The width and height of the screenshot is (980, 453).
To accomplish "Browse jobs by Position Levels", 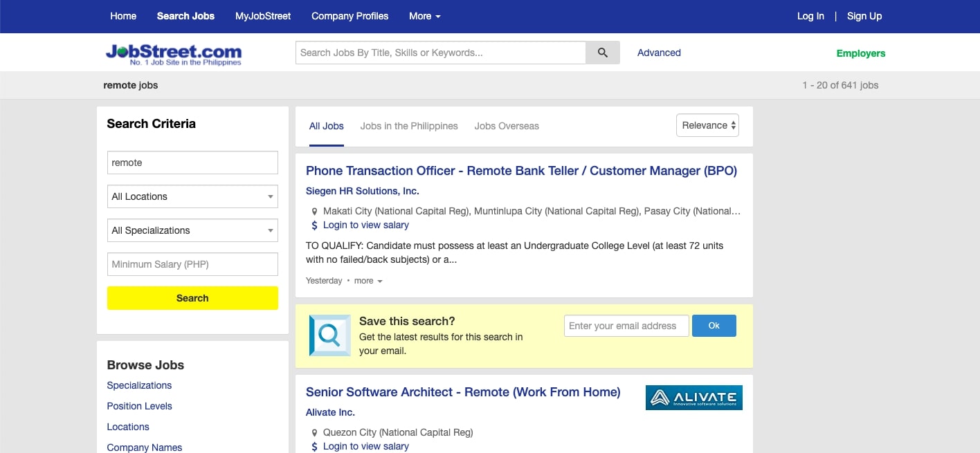I will (139, 406).
